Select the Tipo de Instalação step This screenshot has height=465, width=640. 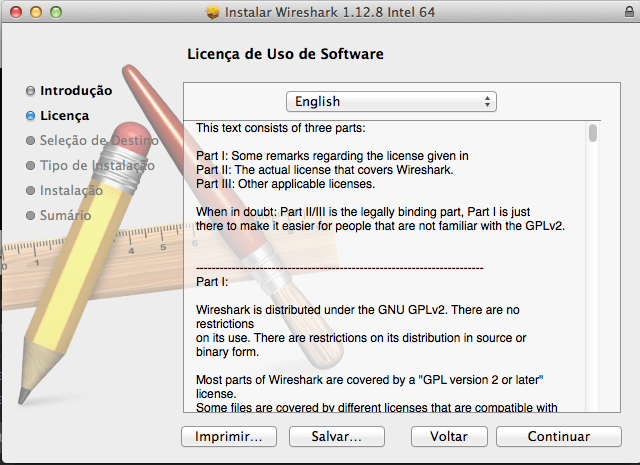tap(96, 165)
